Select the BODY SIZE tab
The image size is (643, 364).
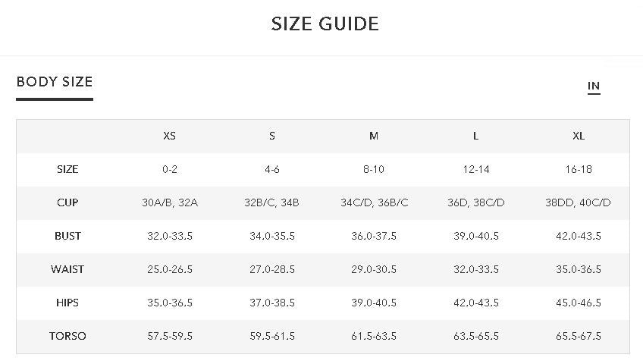55,83
